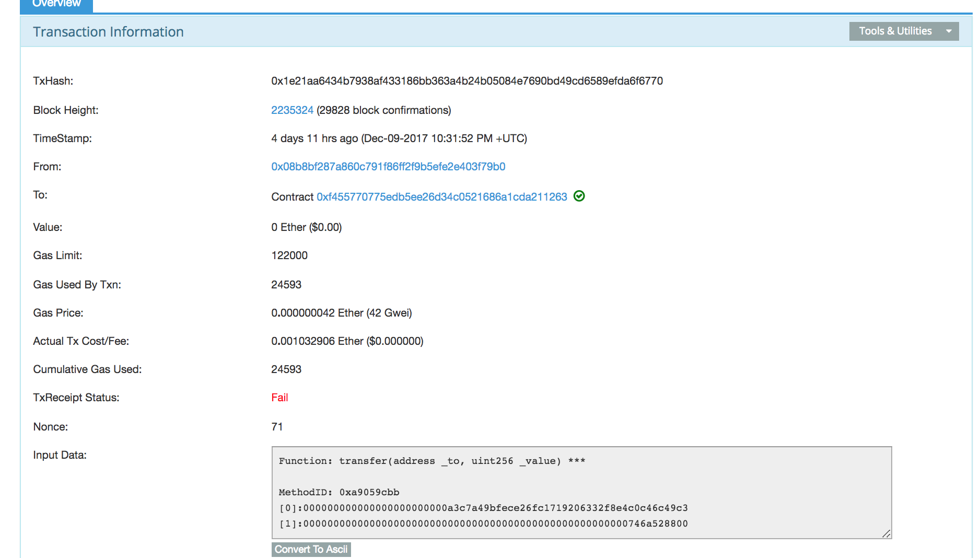Click inside the Input Data text box
This screenshot has height=558, width=980.
tap(581, 492)
